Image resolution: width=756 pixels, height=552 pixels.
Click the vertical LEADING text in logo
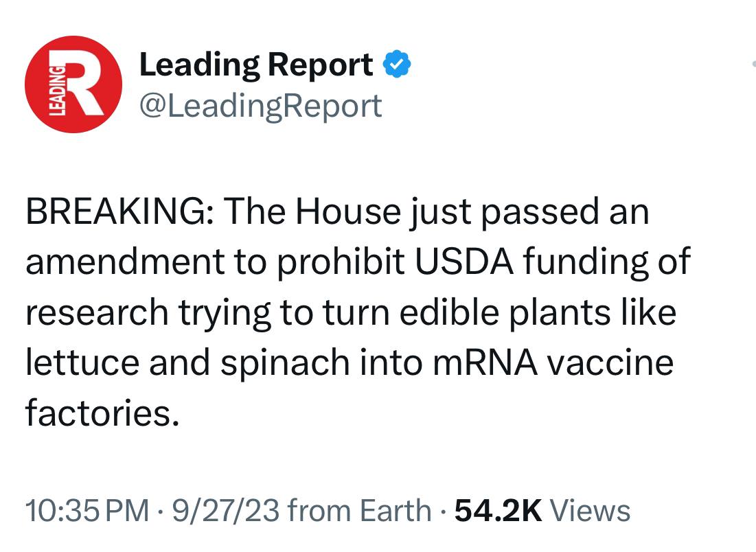coord(58,90)
